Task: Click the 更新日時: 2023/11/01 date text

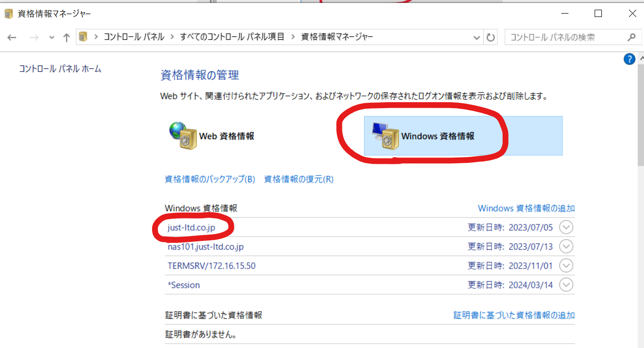Action: tap(510, 266)
